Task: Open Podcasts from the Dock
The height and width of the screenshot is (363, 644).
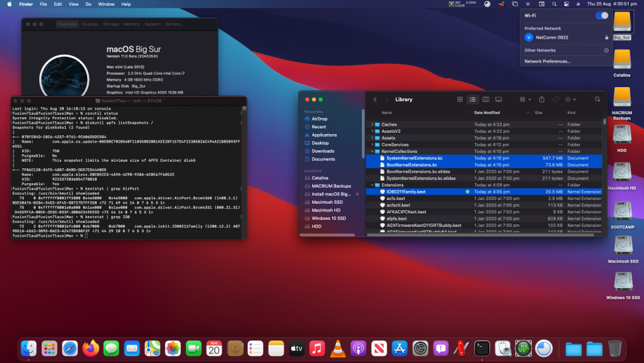Action: coord(358,349)
